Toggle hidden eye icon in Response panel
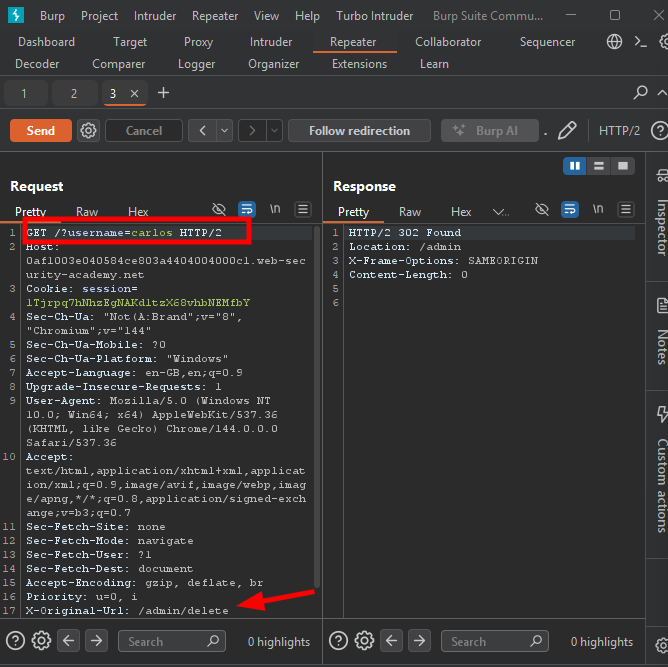Viewport: 668px width, 667px height. [x=541, y=209]
